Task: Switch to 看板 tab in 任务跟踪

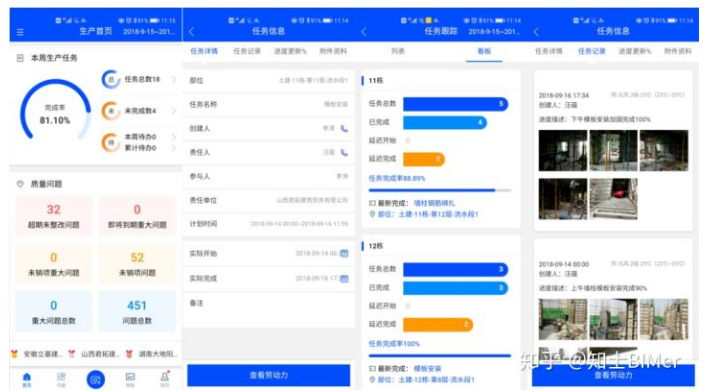Action: click(484, 51)
